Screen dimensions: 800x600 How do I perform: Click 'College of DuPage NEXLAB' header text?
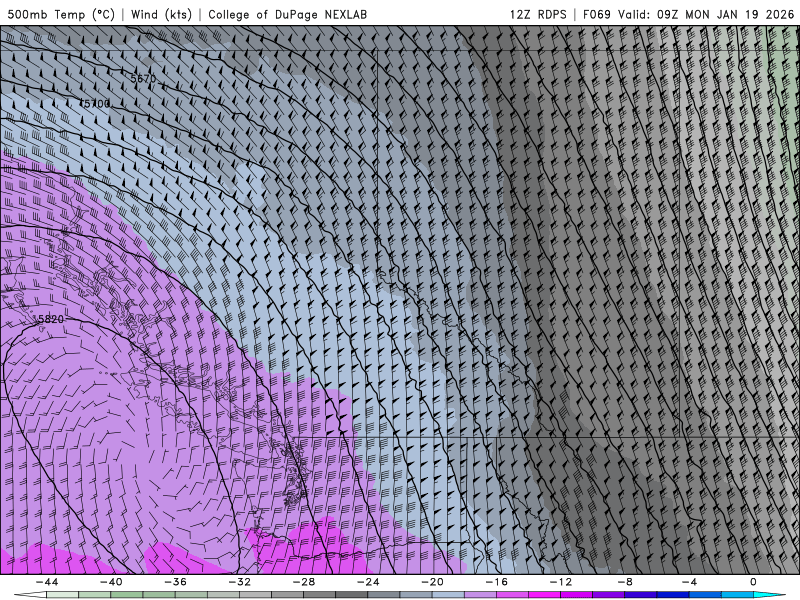[x=287, y=14]
